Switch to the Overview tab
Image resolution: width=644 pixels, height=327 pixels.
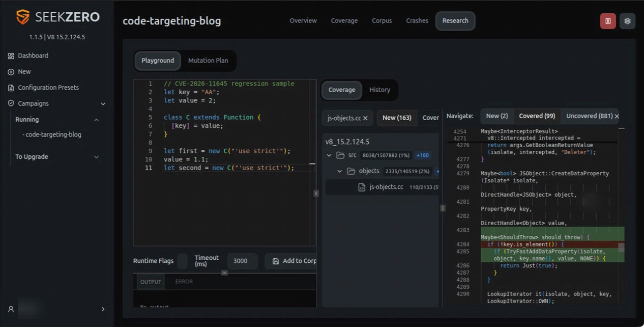click(x=303, y=21)
